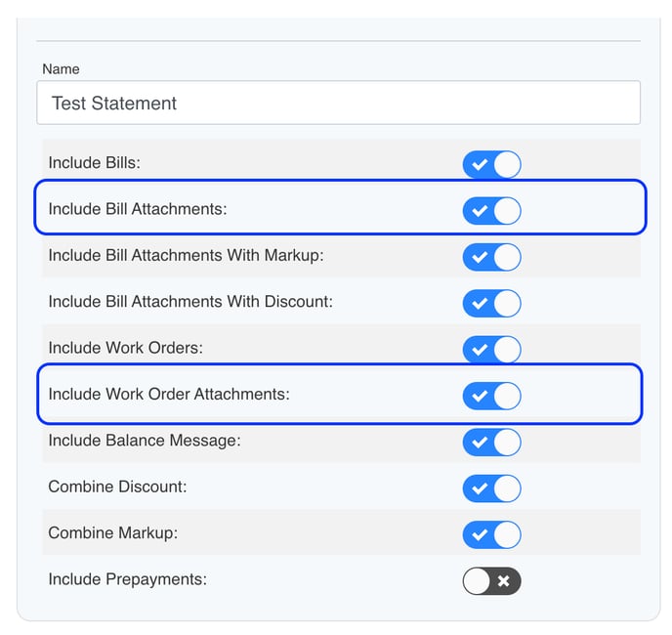672x635 pixels.
Task: Toggle Include Bill Attachments With Markup switch
Action: point(491,257)
